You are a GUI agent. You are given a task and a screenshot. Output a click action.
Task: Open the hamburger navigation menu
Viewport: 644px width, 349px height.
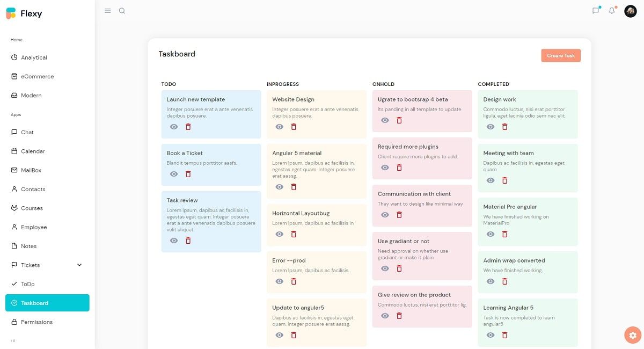coord(107,10)
